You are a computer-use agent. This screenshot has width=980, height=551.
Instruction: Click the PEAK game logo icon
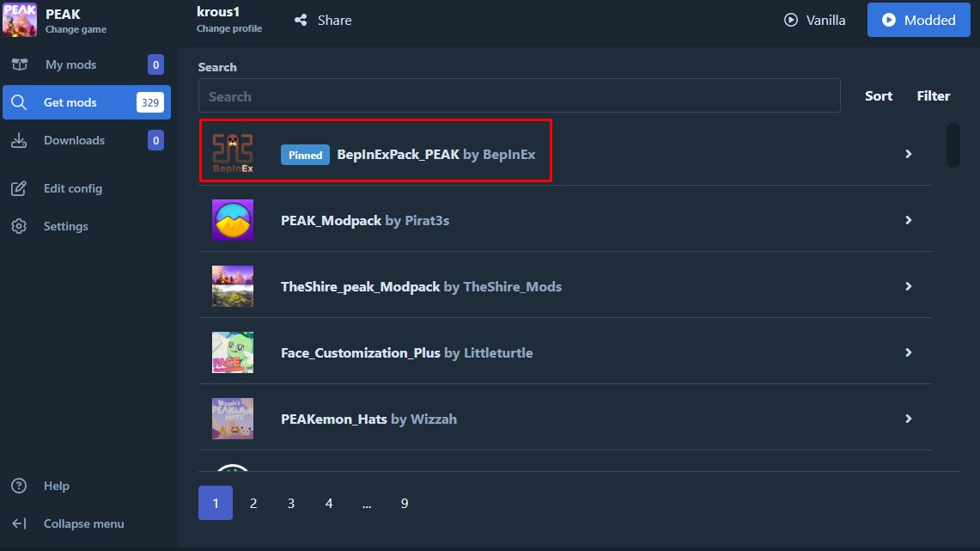pyautogui.click(x=20, y=20)
